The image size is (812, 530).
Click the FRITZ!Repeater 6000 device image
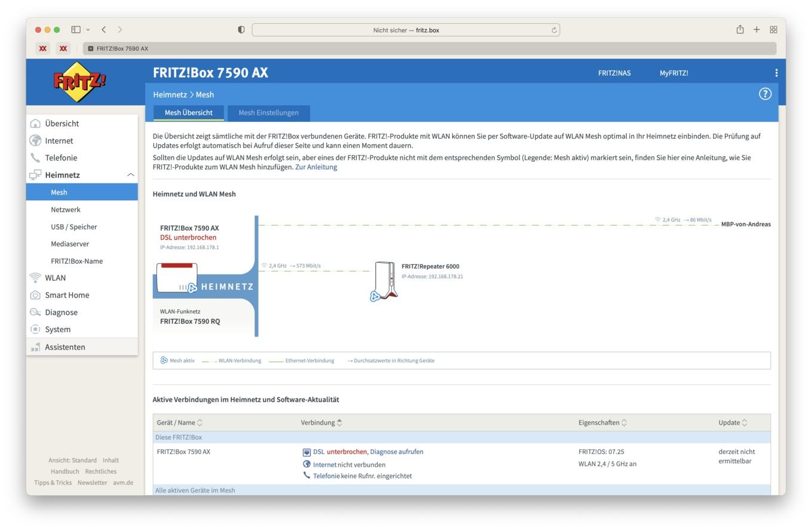385,279
